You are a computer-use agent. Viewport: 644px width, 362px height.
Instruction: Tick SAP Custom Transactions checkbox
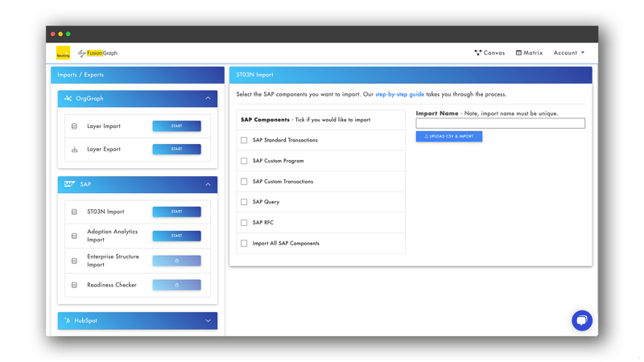coord(244,182)
